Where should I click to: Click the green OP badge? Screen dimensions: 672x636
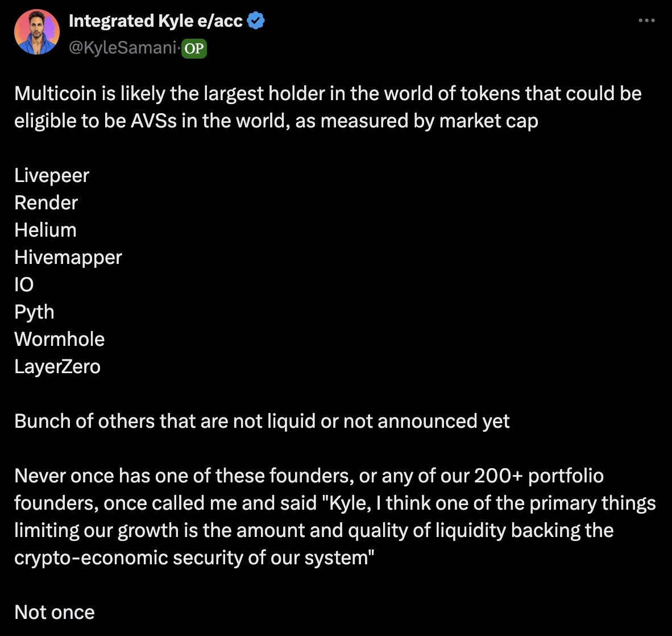(194, 49)
